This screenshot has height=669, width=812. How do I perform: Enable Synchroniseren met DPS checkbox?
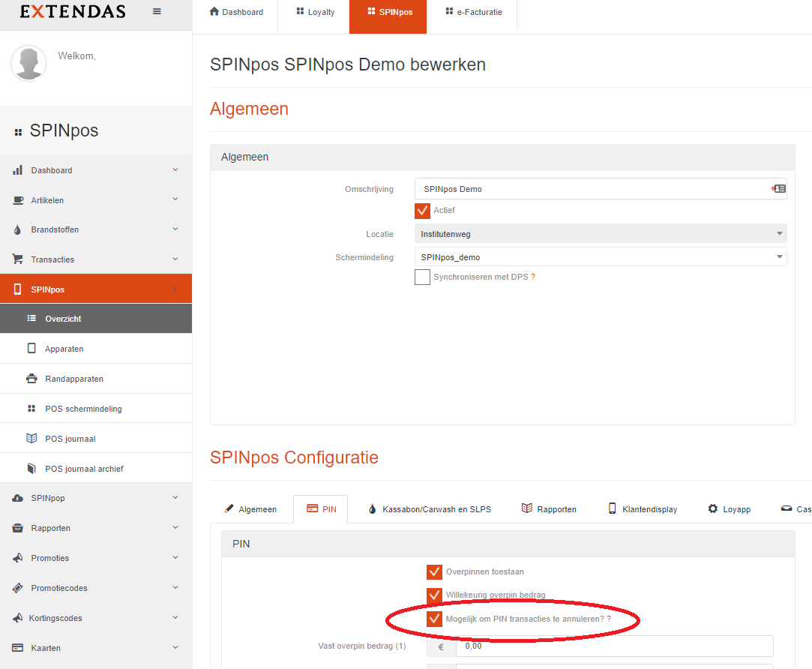(423, 277)
